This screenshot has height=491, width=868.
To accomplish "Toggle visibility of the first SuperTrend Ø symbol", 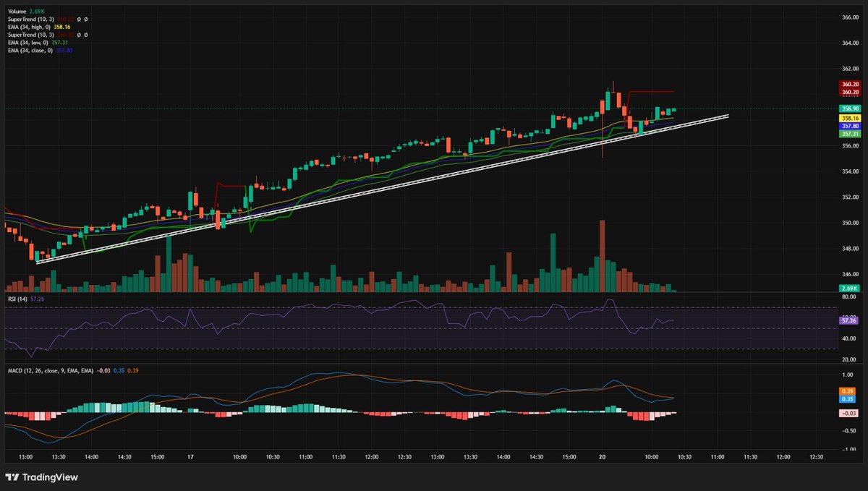I will 79,19.
